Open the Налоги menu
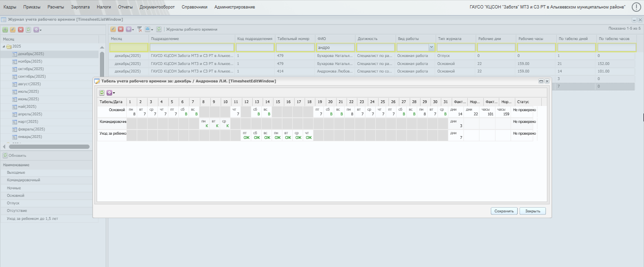The image size is (644, 267). pos(104,7)
